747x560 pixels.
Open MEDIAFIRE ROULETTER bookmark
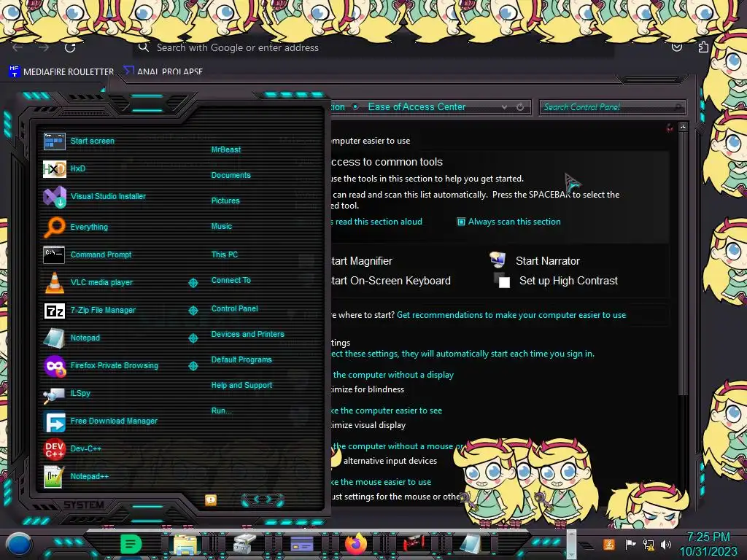62,72
